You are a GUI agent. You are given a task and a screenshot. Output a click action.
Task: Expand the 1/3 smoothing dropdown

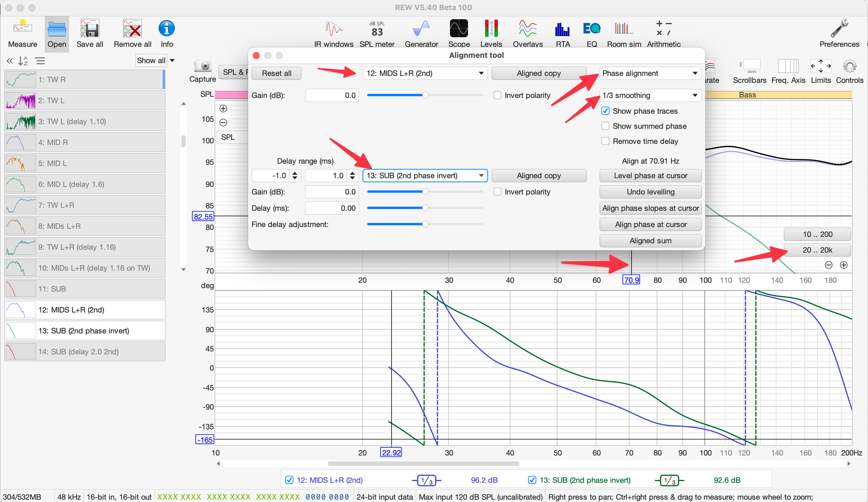click(650, 96)
